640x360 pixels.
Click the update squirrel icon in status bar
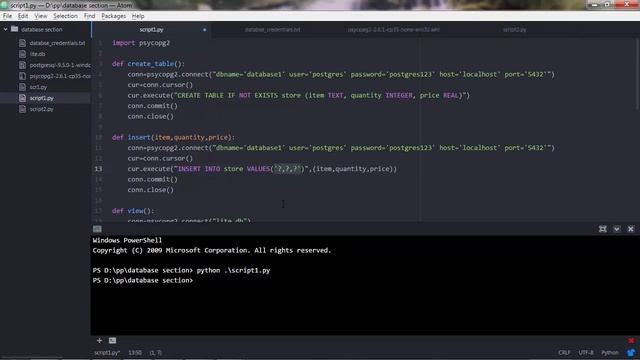click(631, 353)
